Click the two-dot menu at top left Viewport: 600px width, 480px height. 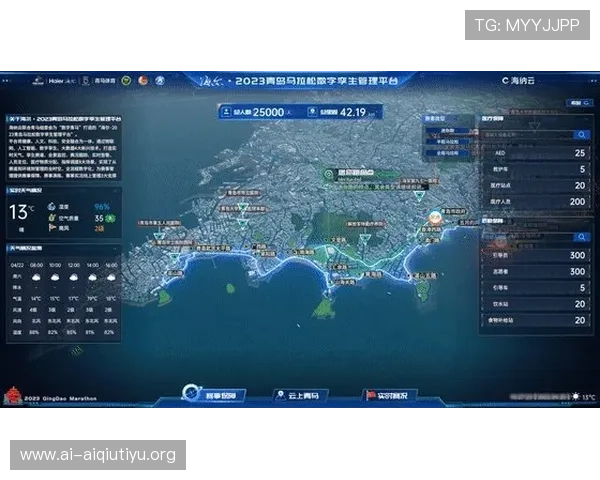coord(5,81)
